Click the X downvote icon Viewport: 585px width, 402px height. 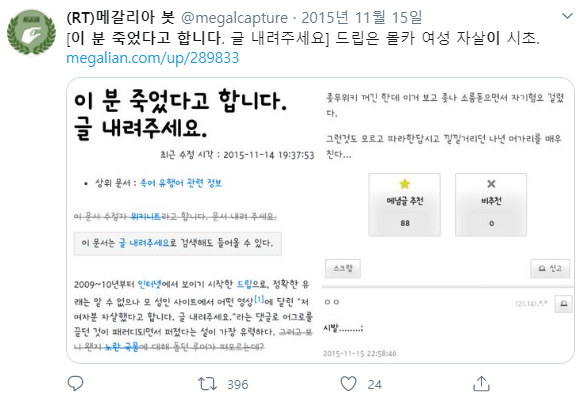pyautogui.click(x=491, y=184)
